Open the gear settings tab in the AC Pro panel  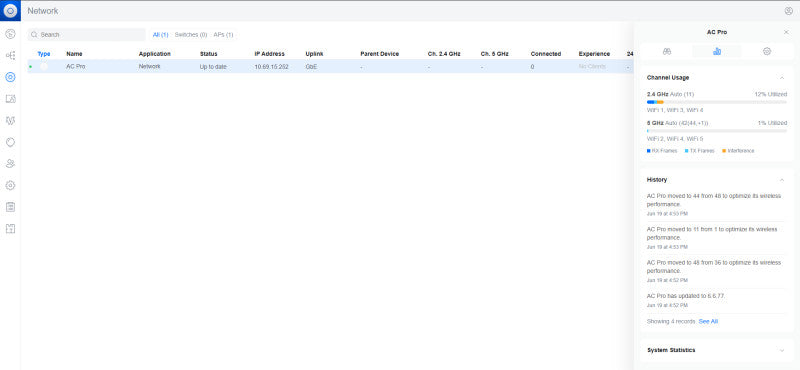767,51
